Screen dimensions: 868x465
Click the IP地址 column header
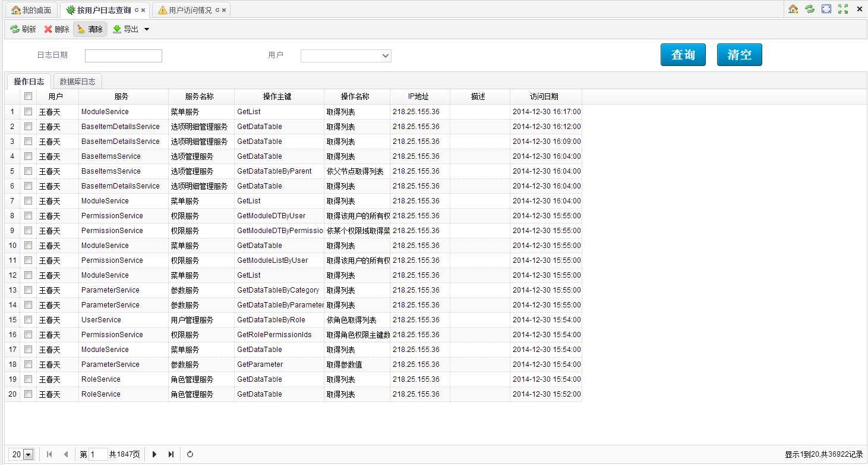coord(420,96)
